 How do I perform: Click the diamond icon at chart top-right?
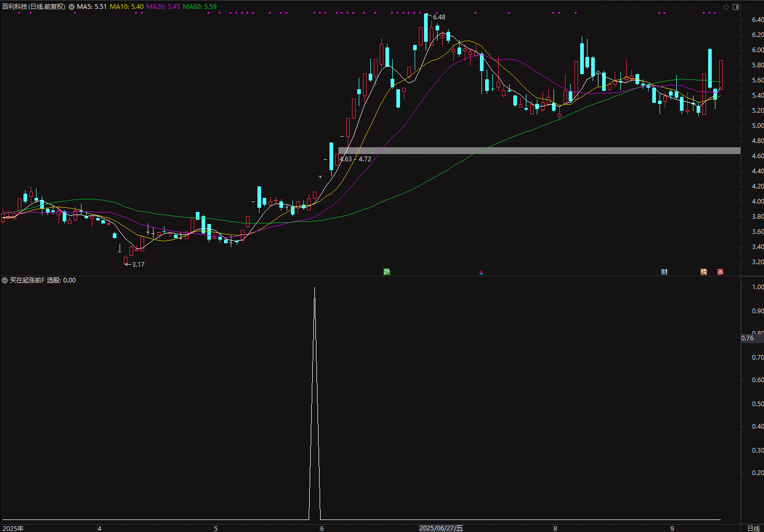[x=726, y=7]
